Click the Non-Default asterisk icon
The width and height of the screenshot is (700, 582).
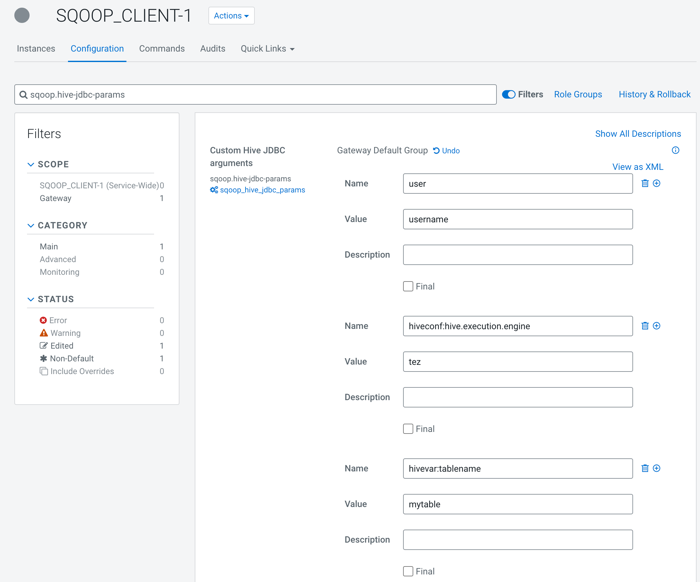[x=43, y=358]
